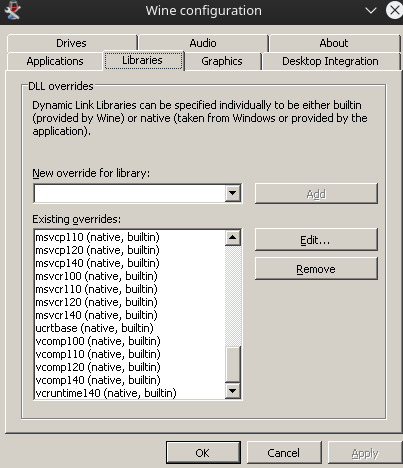Close the Wine configuration window
The image size is (403, 468).
click(395, 10)
